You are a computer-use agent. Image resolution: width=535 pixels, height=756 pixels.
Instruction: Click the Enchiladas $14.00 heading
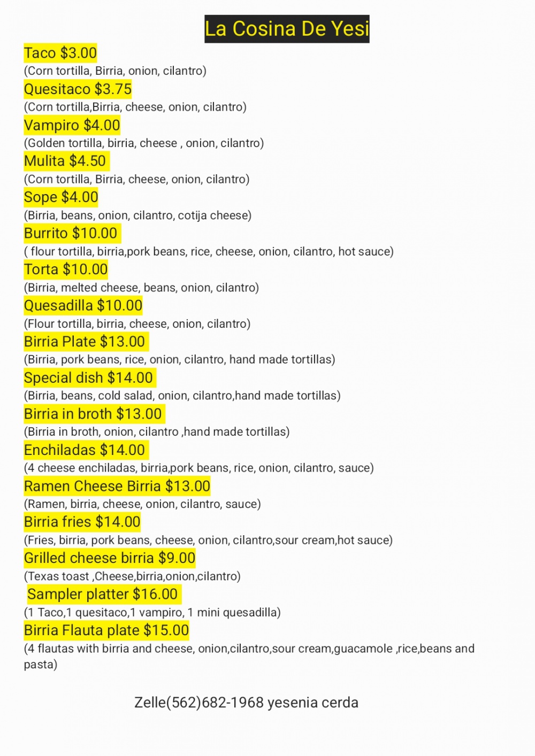point(85,450)
